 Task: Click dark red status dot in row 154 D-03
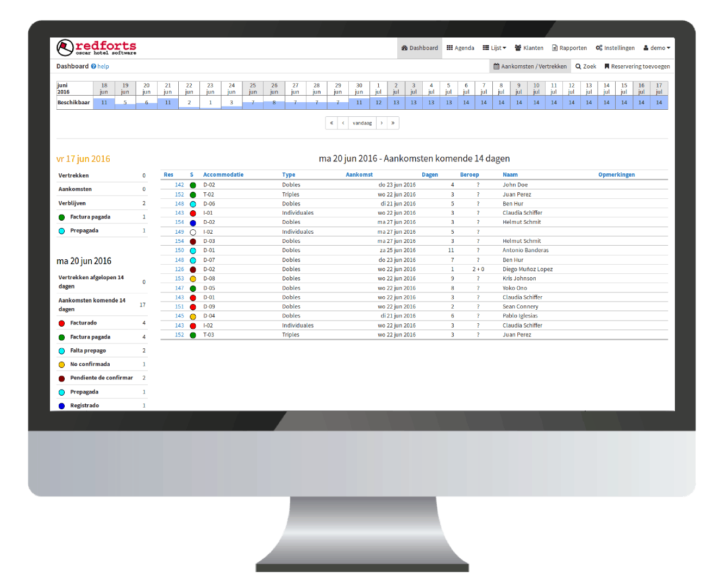click(193, 241)
